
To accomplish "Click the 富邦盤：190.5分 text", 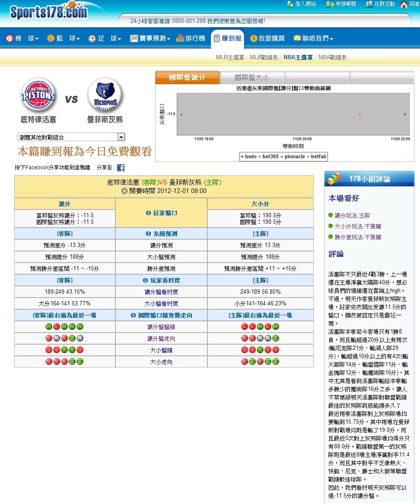I will click(261, 216).
